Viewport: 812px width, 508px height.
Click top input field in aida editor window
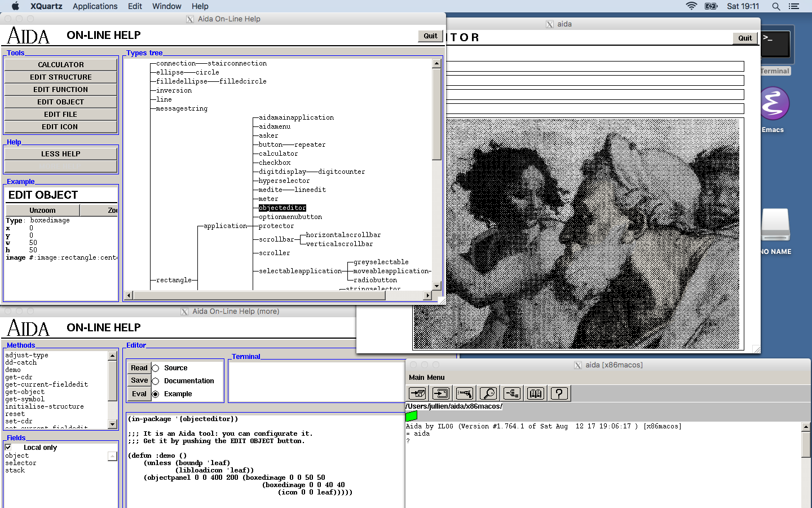(595, 67)
